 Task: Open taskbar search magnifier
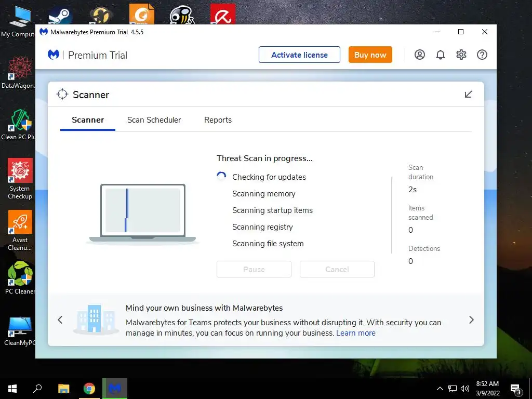coord(37,389)
